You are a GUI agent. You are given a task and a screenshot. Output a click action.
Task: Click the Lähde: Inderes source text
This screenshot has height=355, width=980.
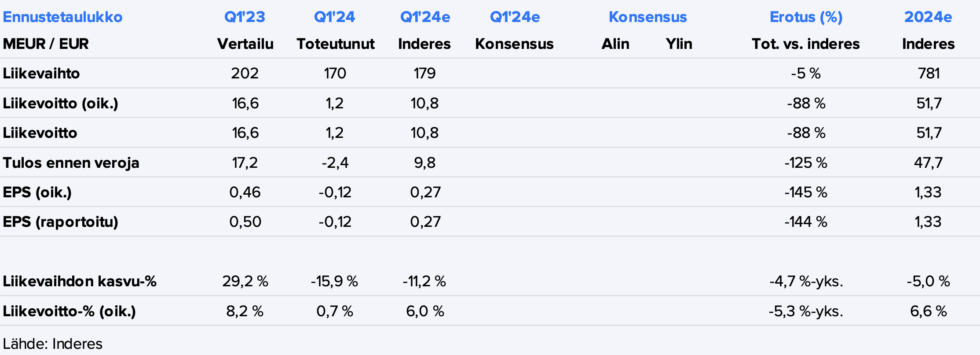coord(52,344)
